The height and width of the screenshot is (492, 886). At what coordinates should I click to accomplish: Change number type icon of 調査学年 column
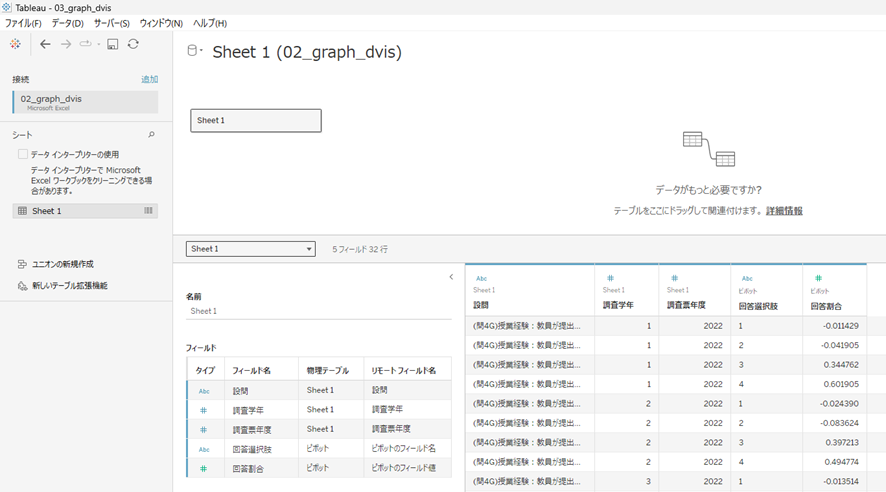pyautogui.click(x=610, y=278)
